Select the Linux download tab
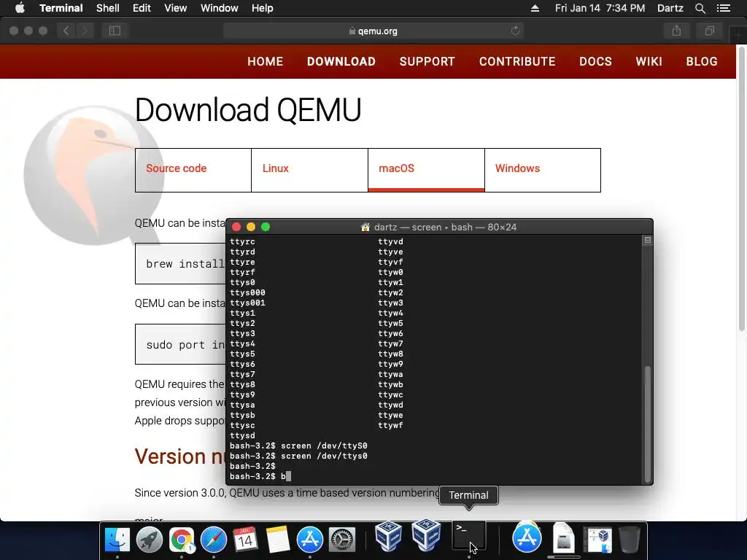The height and width of the screenshot is (560, 747). 309,170
